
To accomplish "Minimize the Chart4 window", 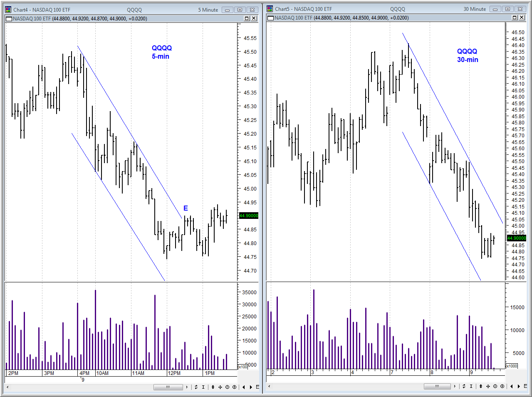I will point(228,10).
